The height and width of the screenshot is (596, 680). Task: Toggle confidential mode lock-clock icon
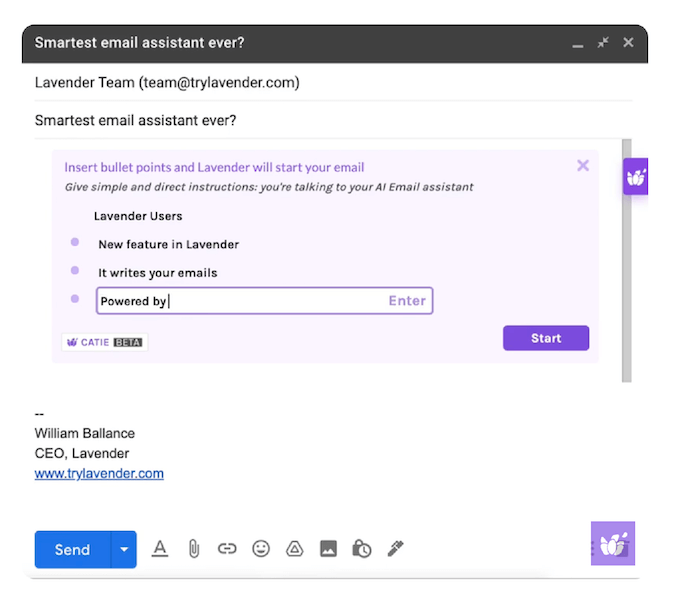click(362, 549)
